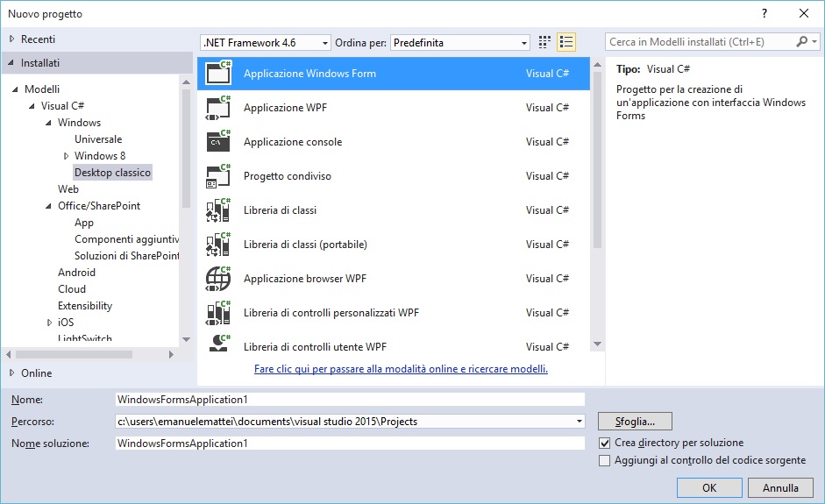Screen dimensions: 825x504
Task: Click the tree pane scroll right arrow
Action: (x=171, y=355)
